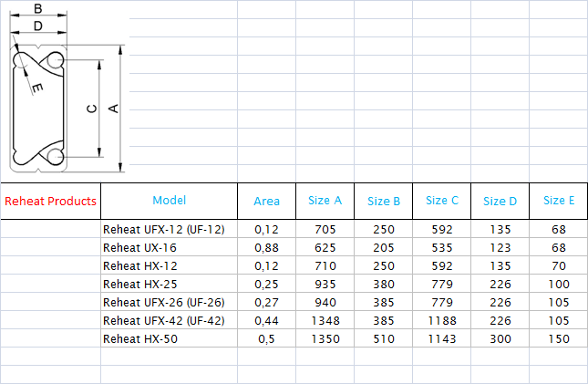Select Size E value 100
588x384 pixels.
click(559, 285)
